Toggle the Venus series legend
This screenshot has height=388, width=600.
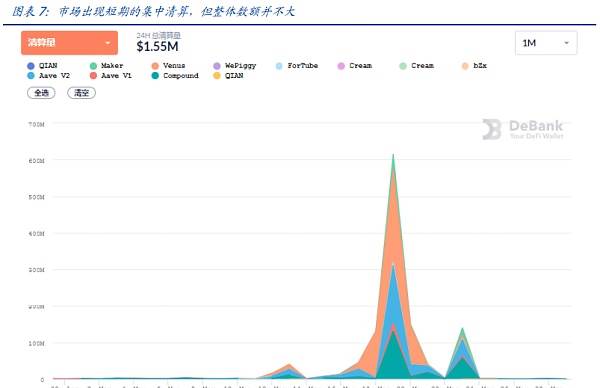[169, 66]
